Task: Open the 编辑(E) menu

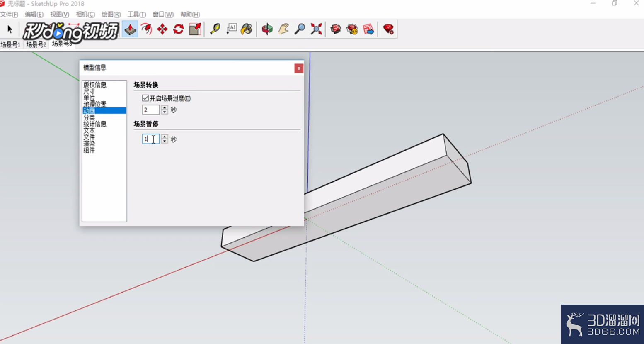Action: (x=34, y=15)
